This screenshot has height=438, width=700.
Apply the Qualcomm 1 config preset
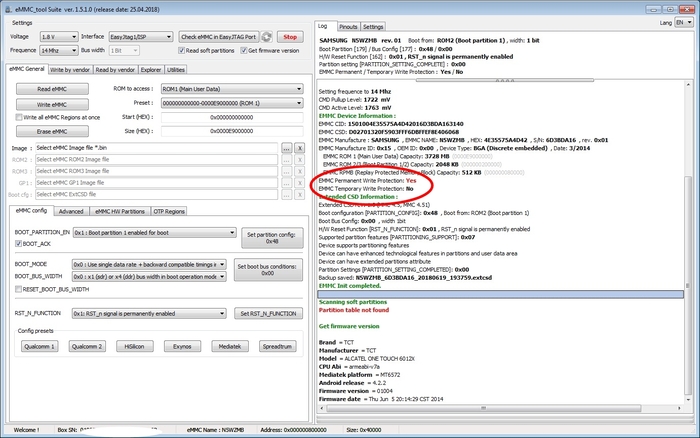click(39, 346)
